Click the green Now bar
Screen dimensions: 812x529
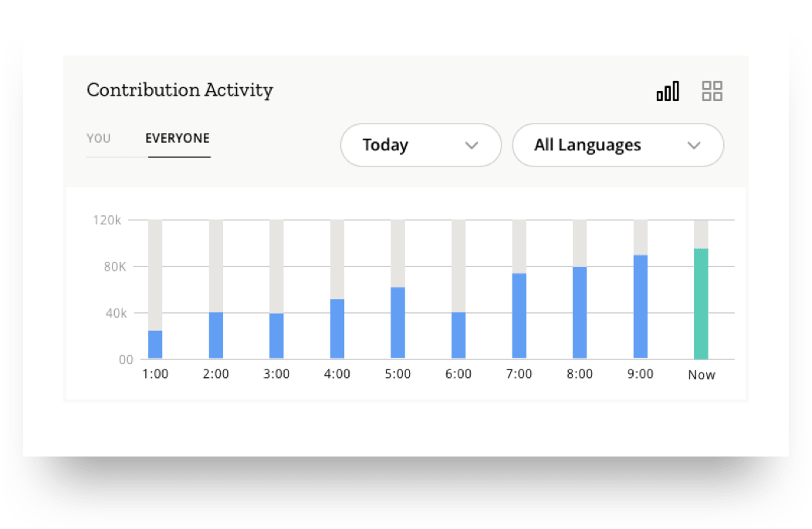pyautogui.click(x=701, y=304)
